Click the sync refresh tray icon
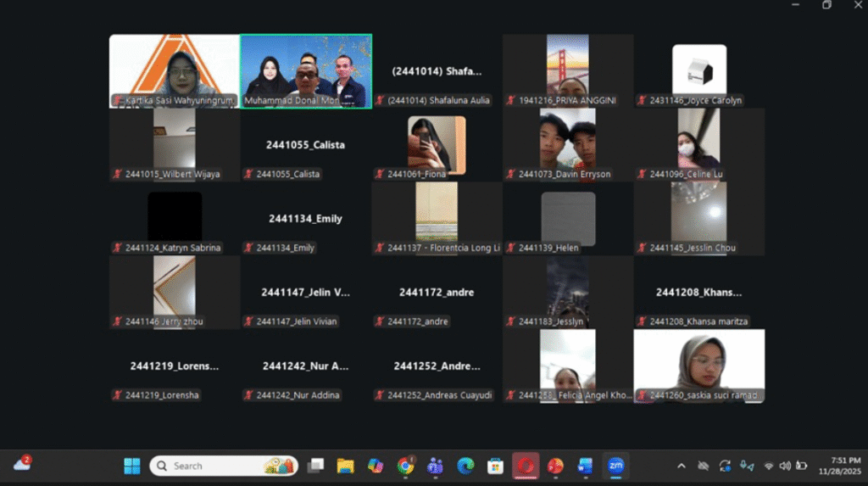 pyautogui.click(x=725, y=466)
